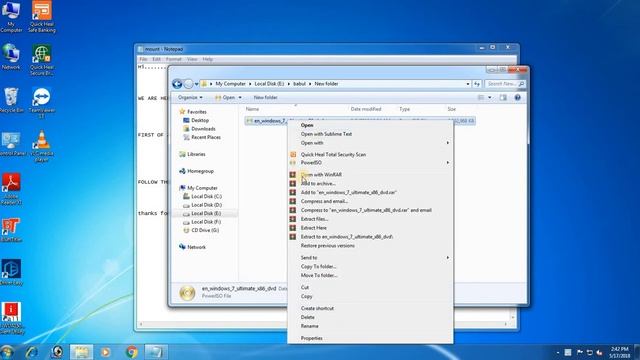The width and height of the screenshot is (640, 360).
Task: Show hidden tray icons arrow
Action: coord(558,352)
